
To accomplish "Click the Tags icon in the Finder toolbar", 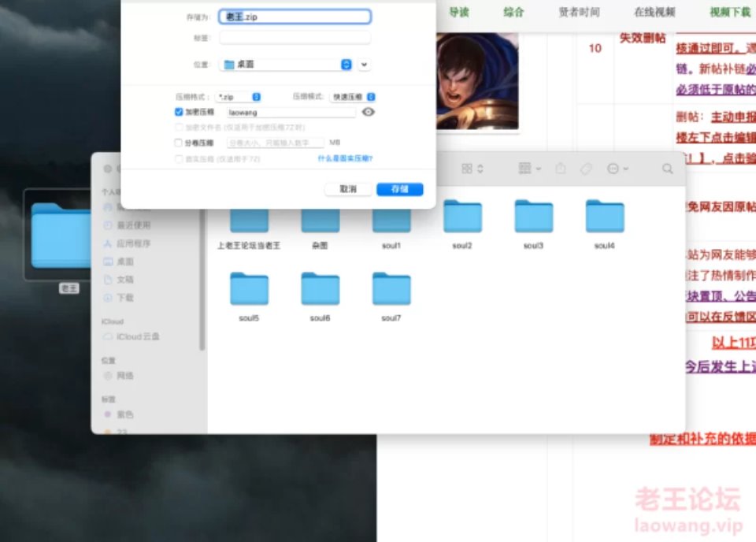I will coord(585,168).
